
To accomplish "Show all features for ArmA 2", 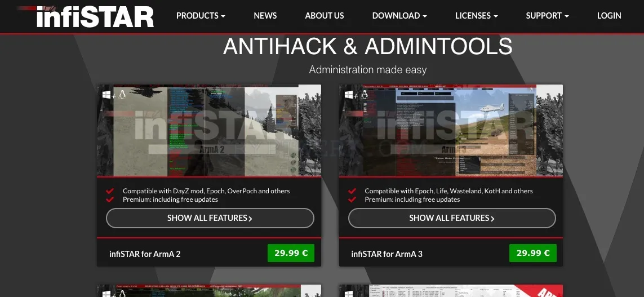I will tap(210, 218).
